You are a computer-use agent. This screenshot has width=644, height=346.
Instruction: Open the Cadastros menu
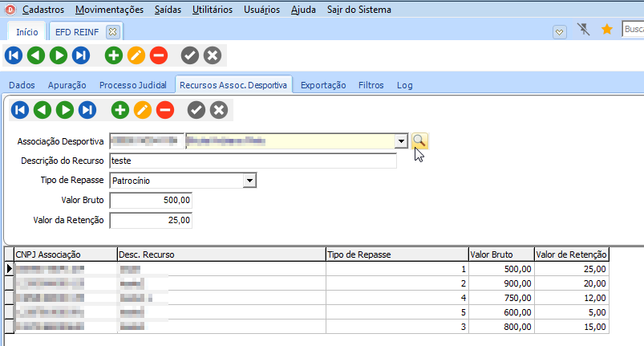(x=43, y=10)
